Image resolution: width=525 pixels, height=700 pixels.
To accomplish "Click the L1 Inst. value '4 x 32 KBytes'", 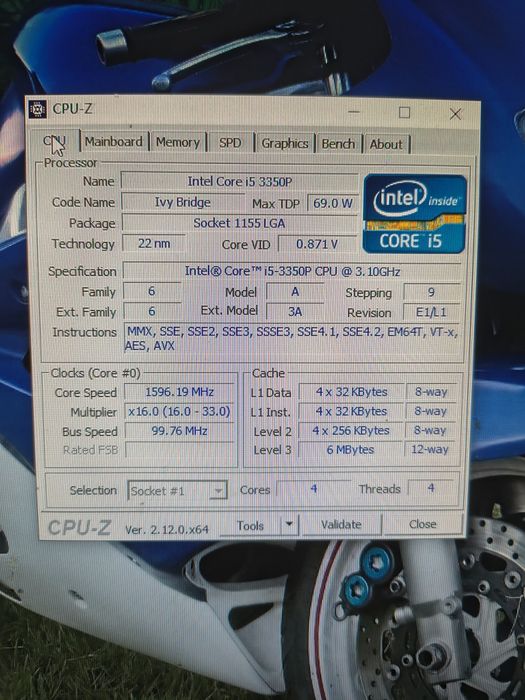I will click(352, 411).
